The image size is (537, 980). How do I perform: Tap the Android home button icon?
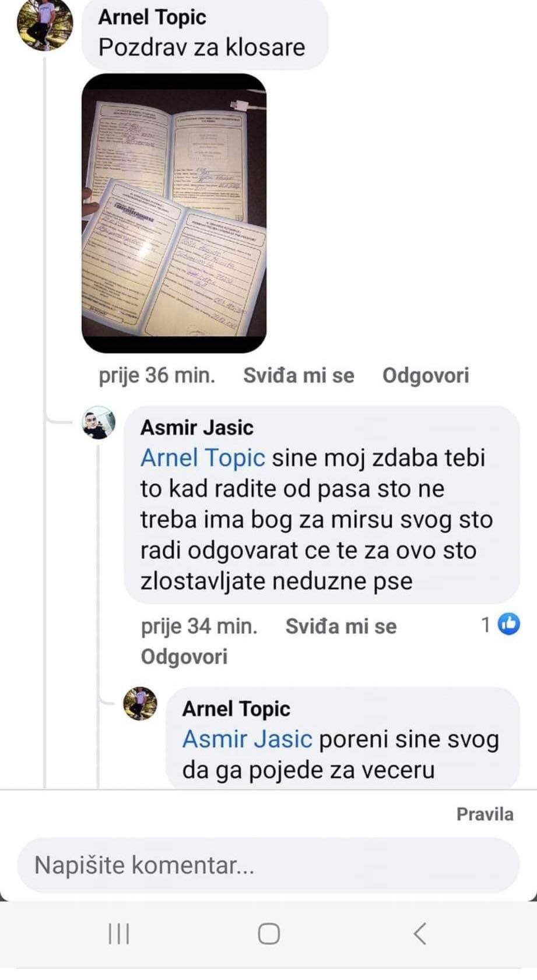pos(269,933)
